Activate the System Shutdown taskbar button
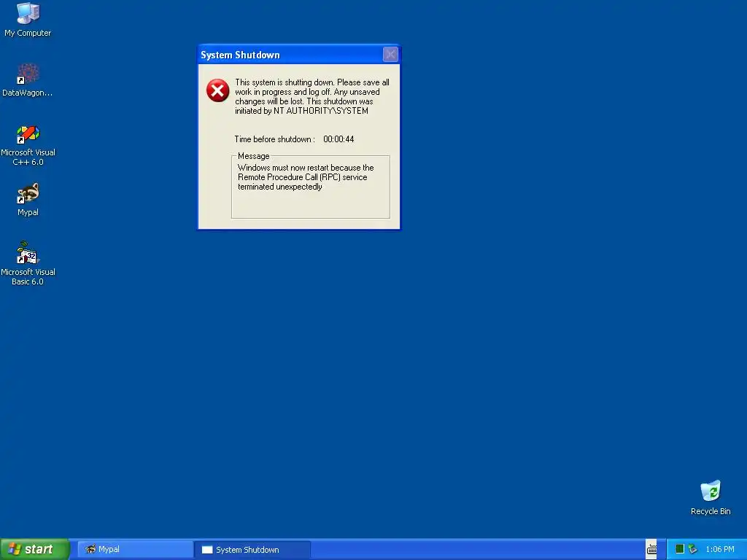The width and height of the screenshot is (747, 560). [253, 550]
